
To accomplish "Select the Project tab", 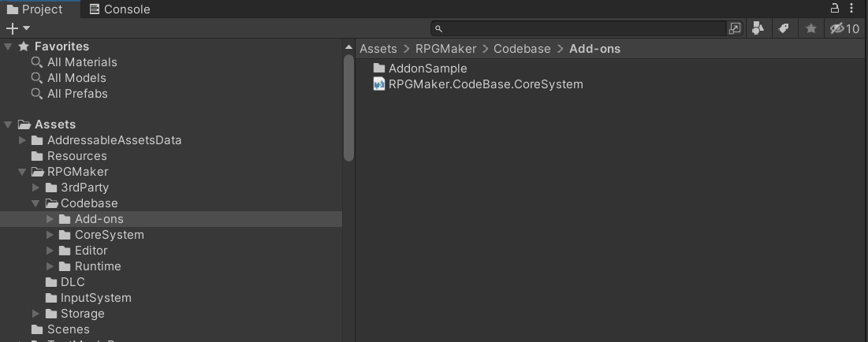I will point(35,9).
